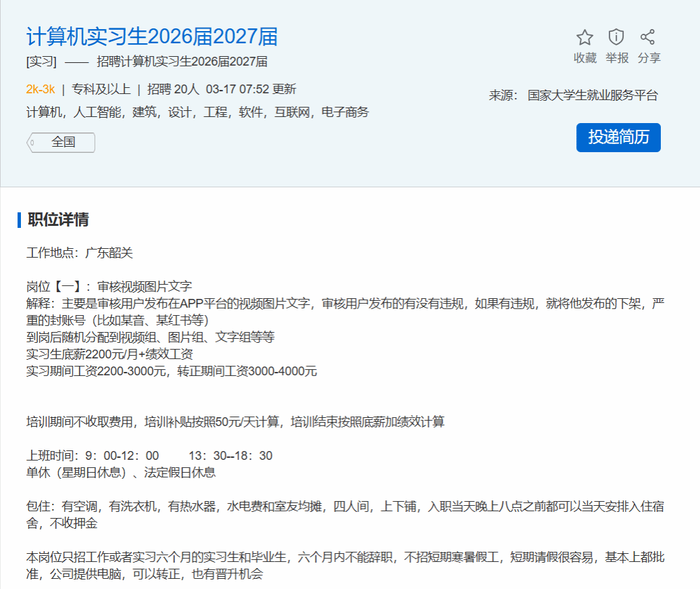
Task: Click the [实习] job type label
Action: coord(41,62)
